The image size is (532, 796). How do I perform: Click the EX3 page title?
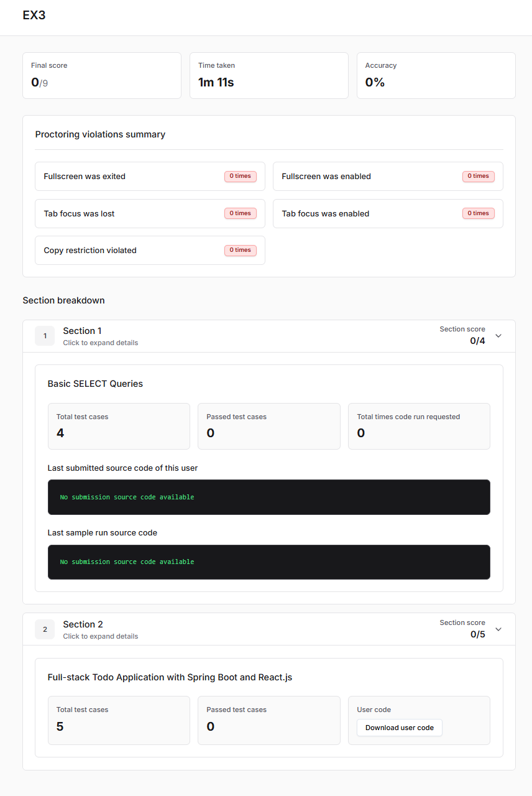coord(34,16)
